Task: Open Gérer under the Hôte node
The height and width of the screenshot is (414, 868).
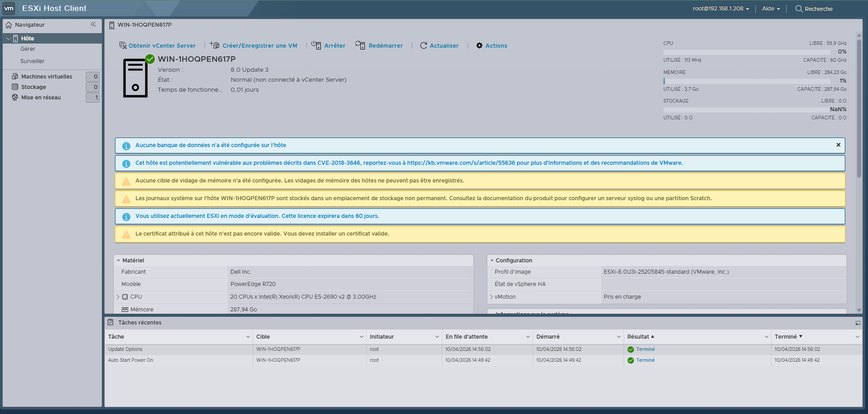Action: pos(28,49)
